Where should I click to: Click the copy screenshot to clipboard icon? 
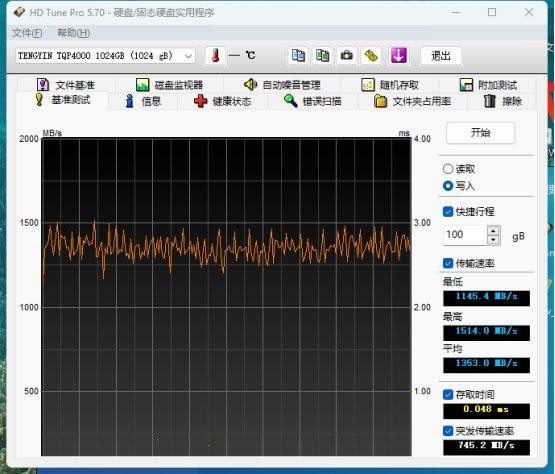tap(322, 56)
